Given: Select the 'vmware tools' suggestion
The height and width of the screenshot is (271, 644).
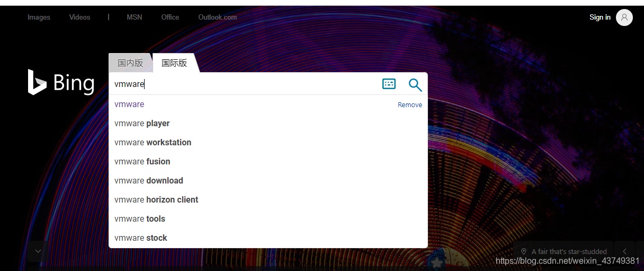Looking at the screenshot, I should [x=268, y=219].
